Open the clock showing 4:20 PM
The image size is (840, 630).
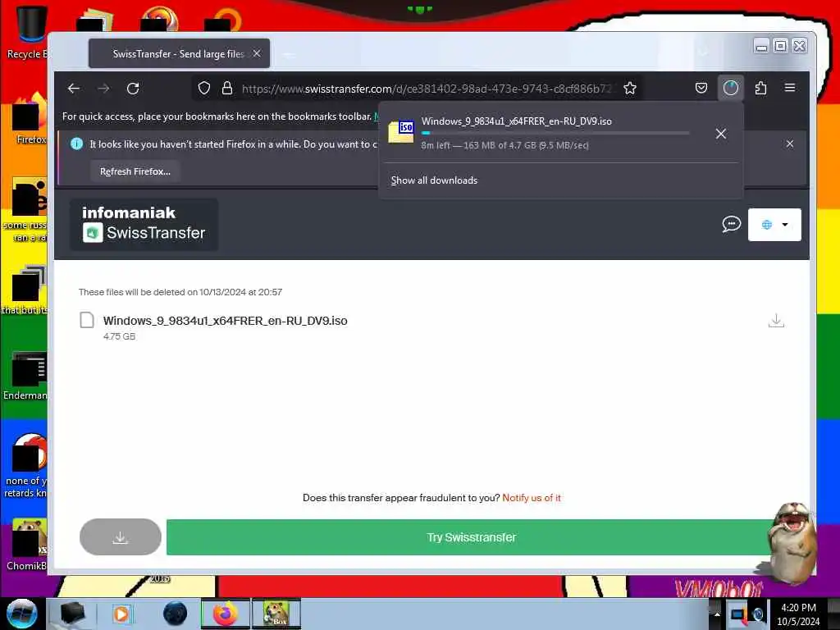[798, 614]
